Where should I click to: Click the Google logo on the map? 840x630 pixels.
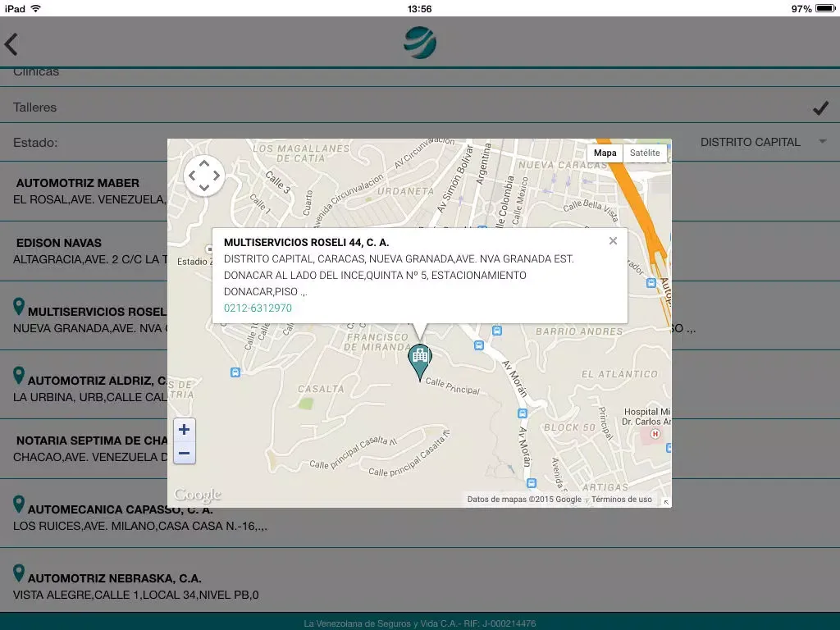pos(197,495)
